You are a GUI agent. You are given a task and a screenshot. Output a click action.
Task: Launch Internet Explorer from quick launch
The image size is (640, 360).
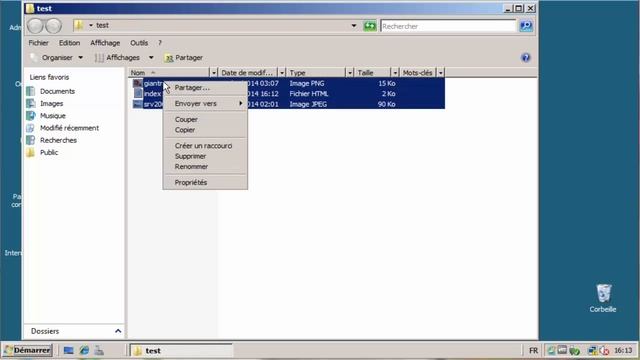(x=84, y=350)
